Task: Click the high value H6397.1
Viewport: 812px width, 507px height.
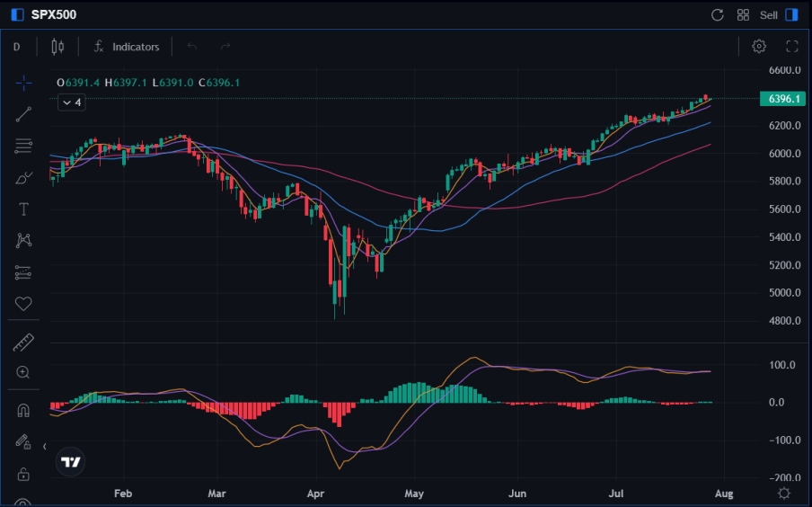Action: (126, 83)
